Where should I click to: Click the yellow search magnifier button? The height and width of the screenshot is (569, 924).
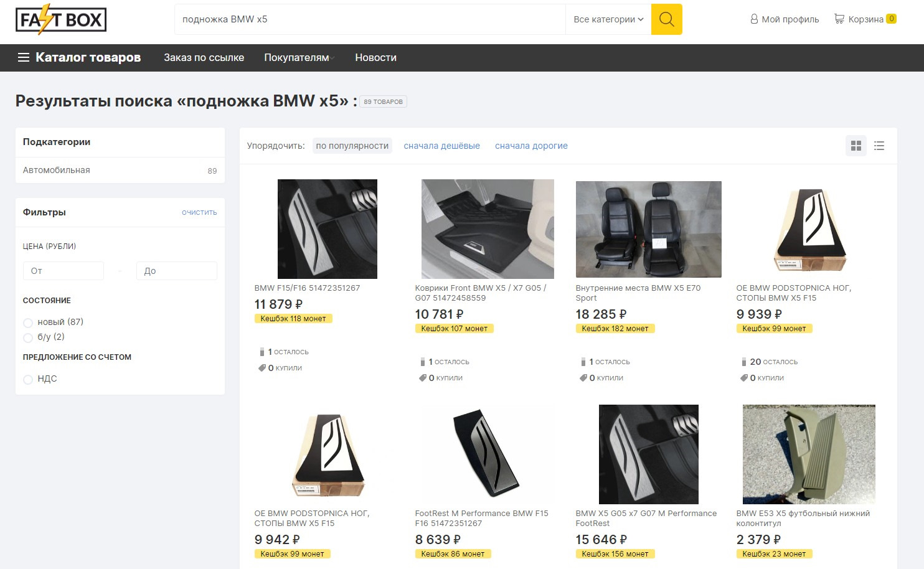[x=666, y=19]
